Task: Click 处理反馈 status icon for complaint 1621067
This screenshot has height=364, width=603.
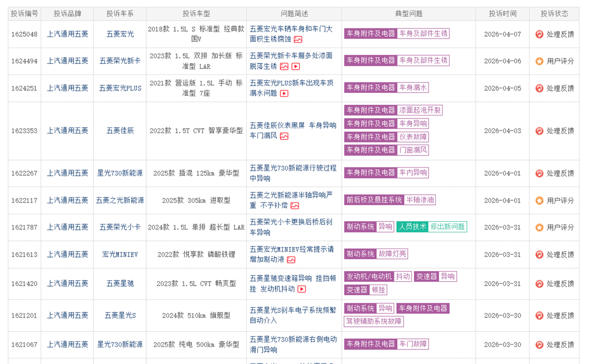Action: coord(539,345)
